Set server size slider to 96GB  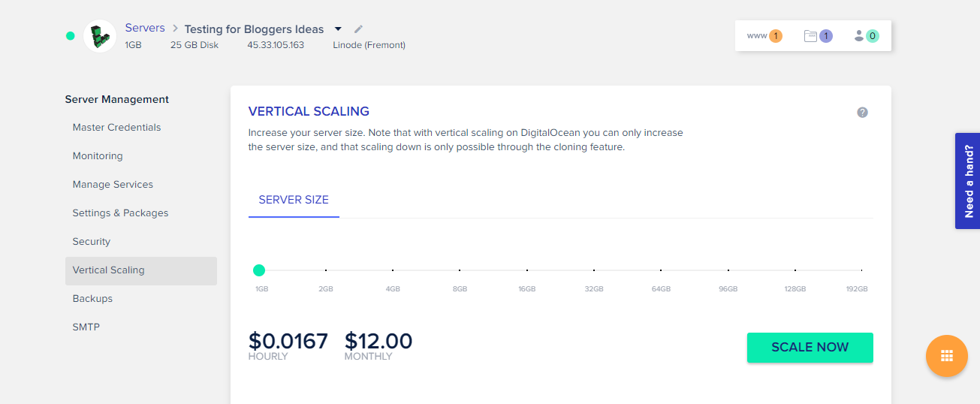click(728, 270)
